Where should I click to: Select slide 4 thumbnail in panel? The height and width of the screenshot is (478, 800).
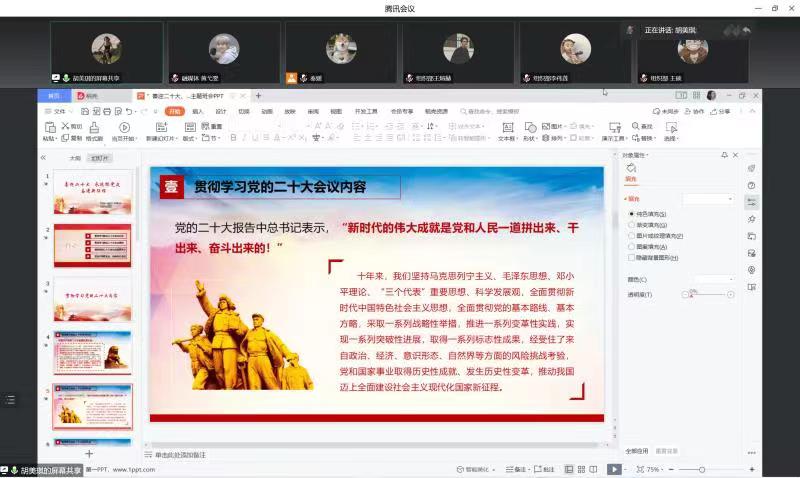[x=92, y=352]
